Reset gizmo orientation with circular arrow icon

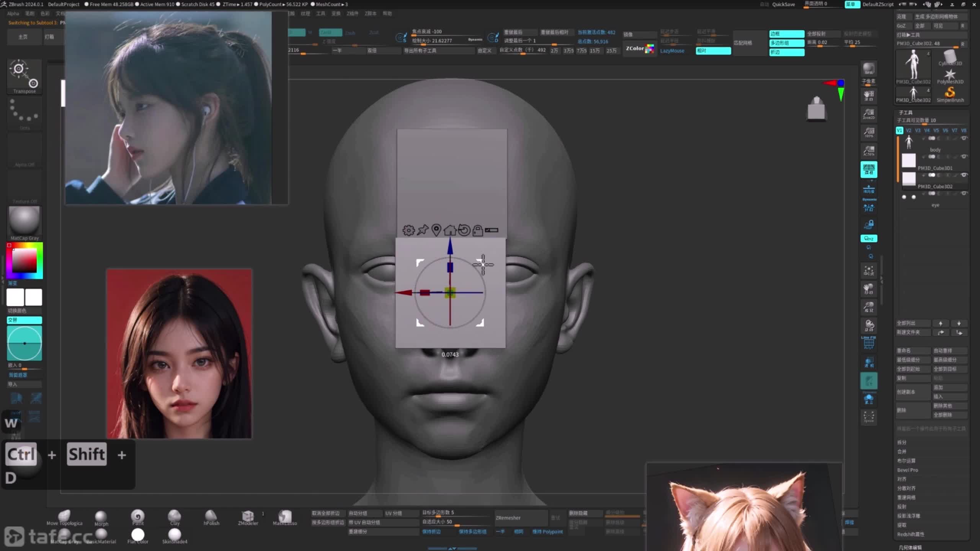pos(464,230)
